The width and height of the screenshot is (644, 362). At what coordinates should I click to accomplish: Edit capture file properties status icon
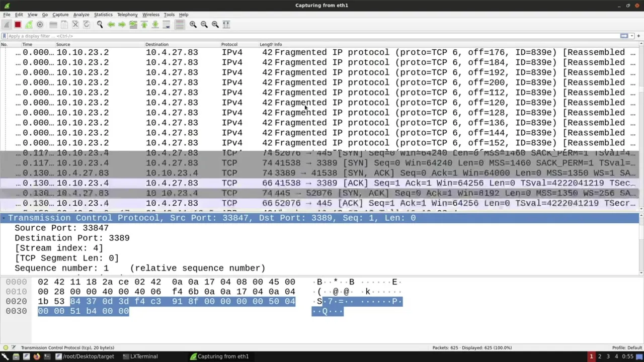click(14, 347)
